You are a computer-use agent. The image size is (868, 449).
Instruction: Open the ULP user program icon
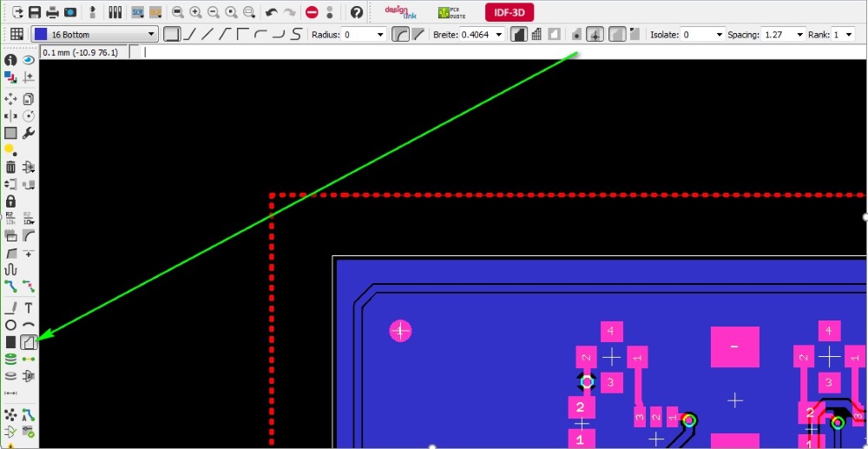click(x=155, y=12)
